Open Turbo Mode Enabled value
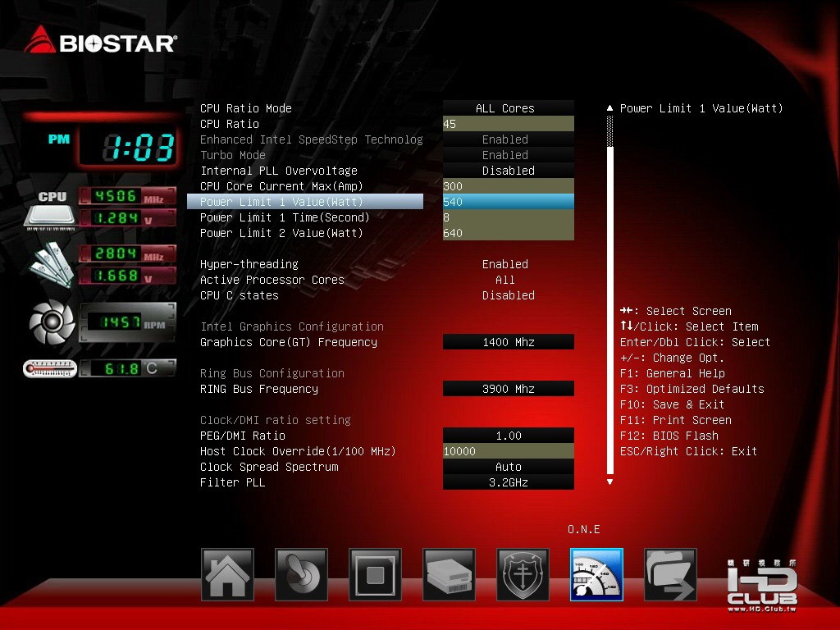 point(509,155)
